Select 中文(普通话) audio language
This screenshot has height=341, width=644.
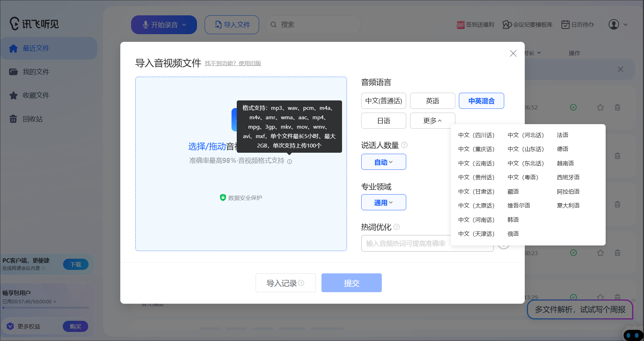point(384,101)
